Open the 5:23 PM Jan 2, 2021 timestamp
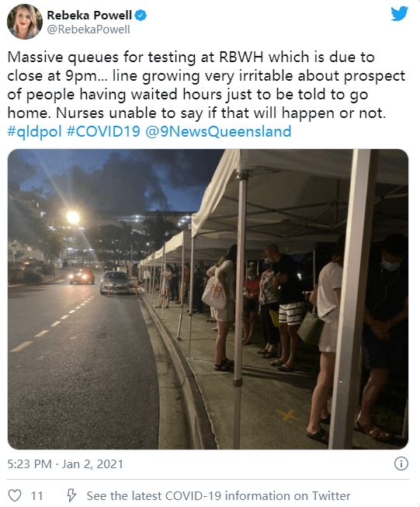Screen dimensions: 420x507 tap(65, 464)
